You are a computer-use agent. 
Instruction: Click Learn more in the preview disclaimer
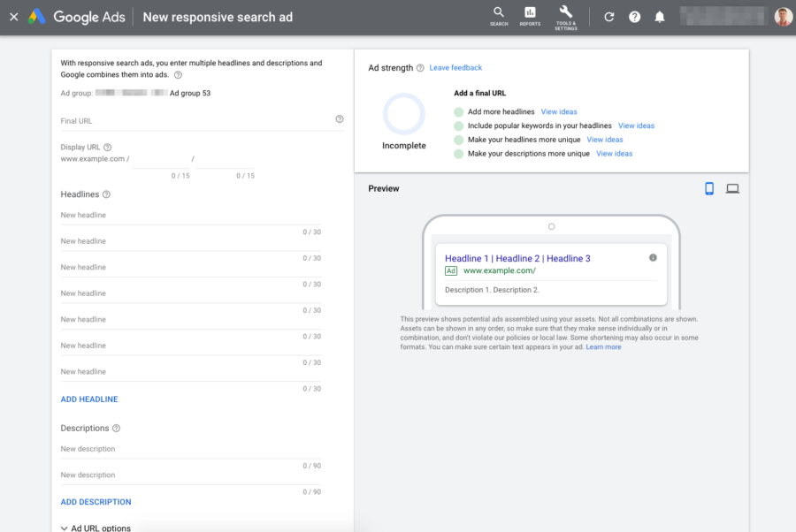click(x=604, y=346)
